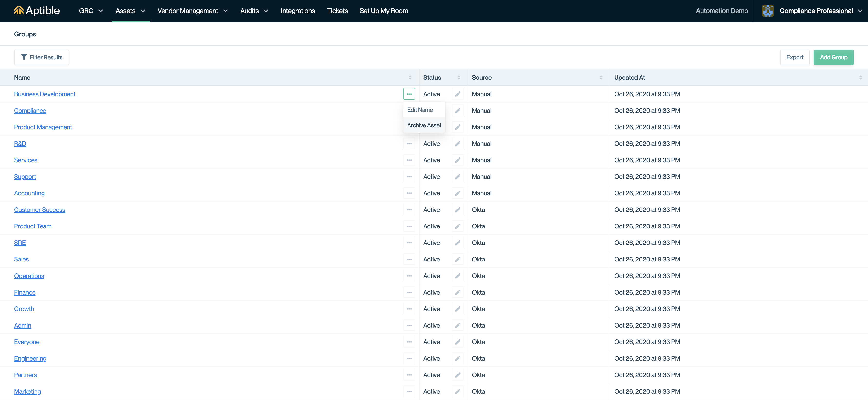Open the Customer Success group link
Screen dimensions: 868x400
pyautogui.click(x=39, y=210)
